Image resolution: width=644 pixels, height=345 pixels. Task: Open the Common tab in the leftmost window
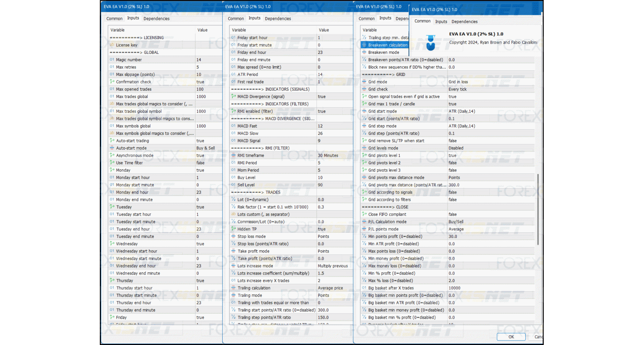click(115, 19)
